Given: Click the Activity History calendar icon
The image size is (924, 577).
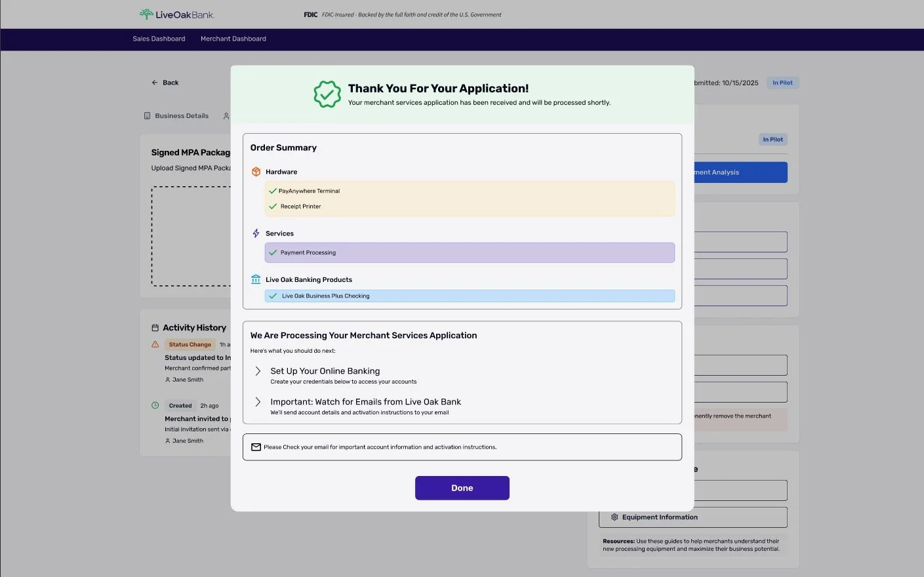Looking at the screenshot, I should [155, 328].
